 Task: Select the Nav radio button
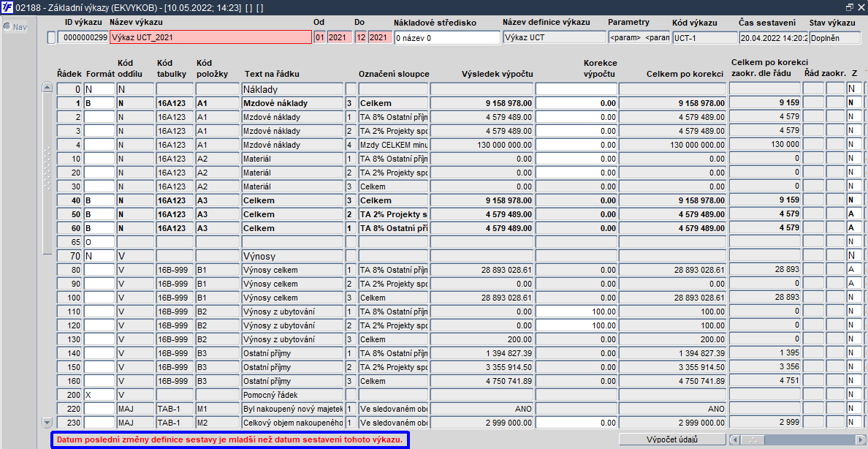click(x=7, y=26)
